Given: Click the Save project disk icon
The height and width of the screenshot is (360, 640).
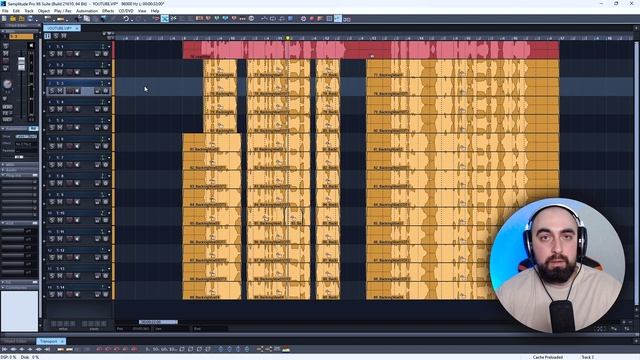Looking at the screenshot, I should [30, 19].
